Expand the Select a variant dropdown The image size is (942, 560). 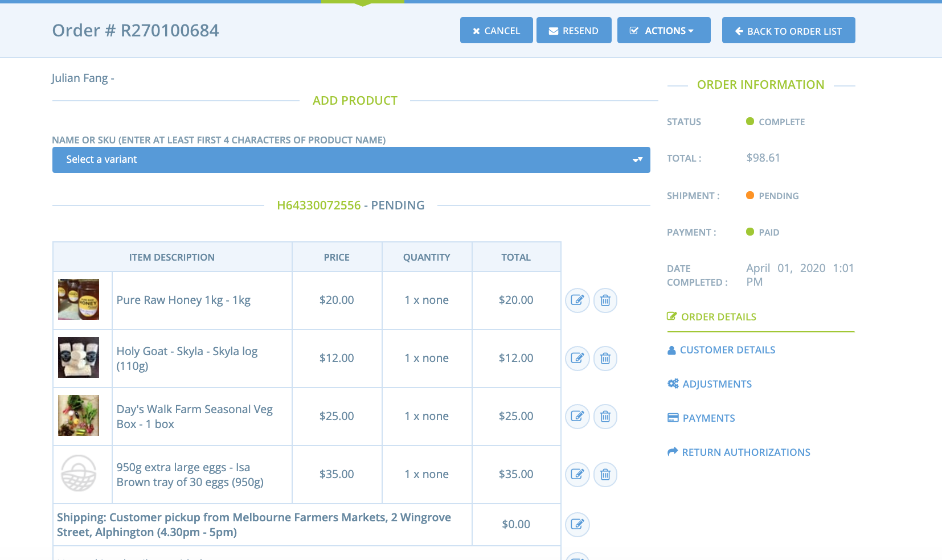point(351,160)
